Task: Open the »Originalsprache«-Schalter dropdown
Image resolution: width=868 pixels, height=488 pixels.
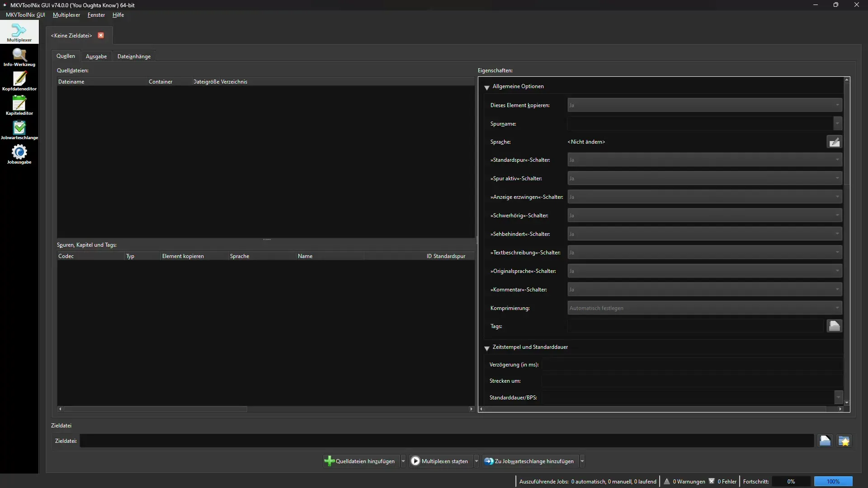Action: click(704, 271)
